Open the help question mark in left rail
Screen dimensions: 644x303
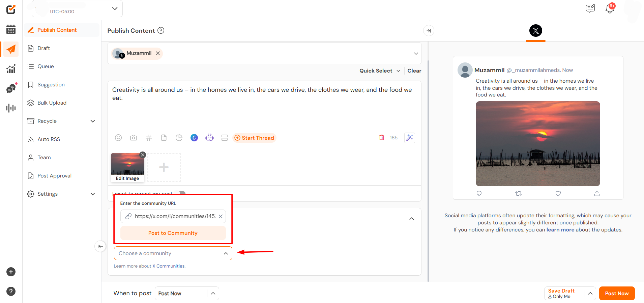point(11,292)
